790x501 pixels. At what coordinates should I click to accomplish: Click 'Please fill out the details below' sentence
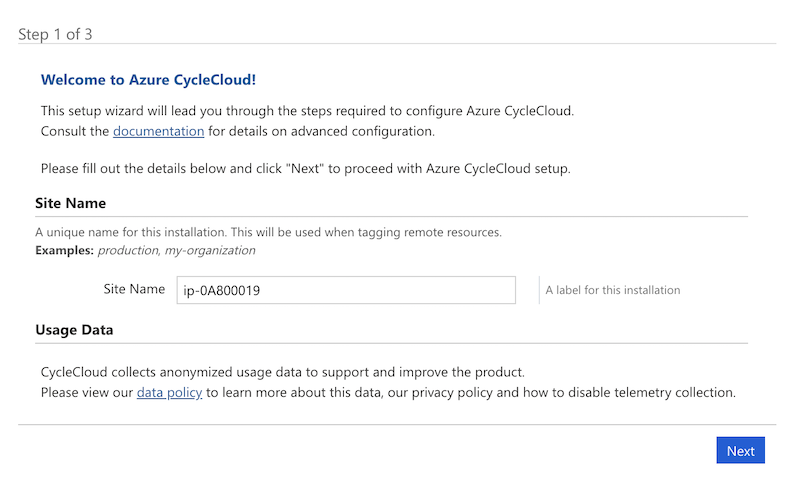pyautogui.click(x=305, y=168)
